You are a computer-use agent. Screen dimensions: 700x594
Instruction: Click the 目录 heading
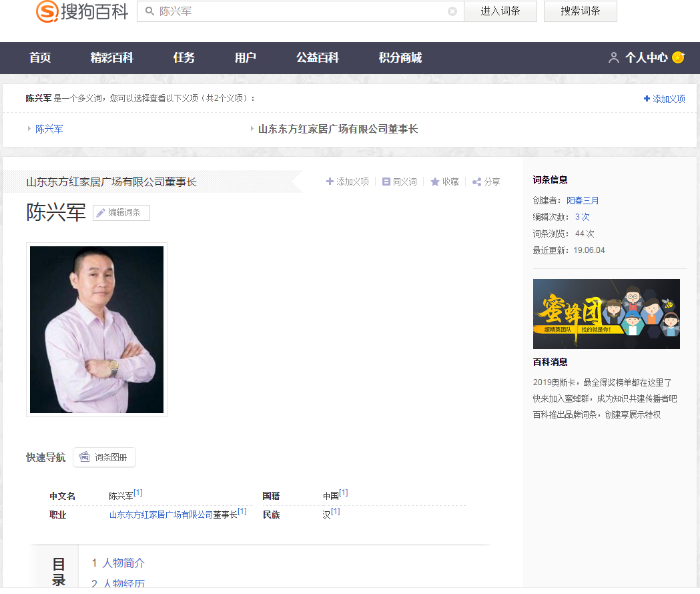[59, 572]
